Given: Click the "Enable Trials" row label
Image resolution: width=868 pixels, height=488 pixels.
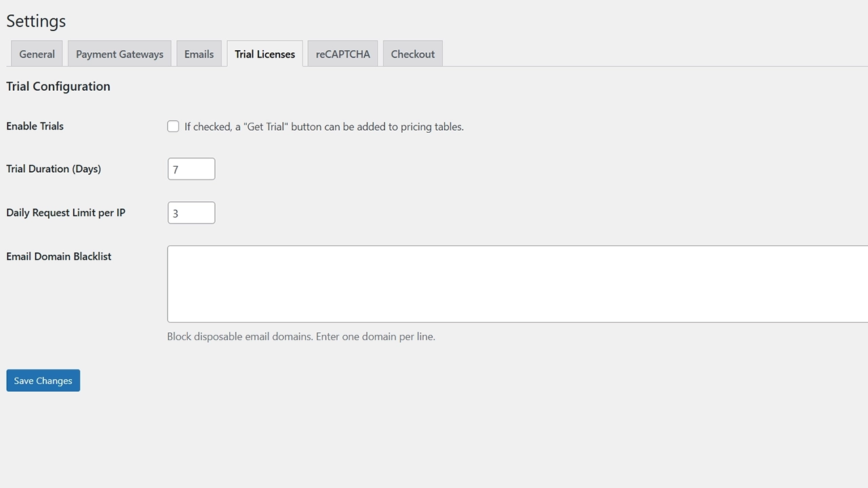Looking at the screenshot, I should click(x=35, y=126).
